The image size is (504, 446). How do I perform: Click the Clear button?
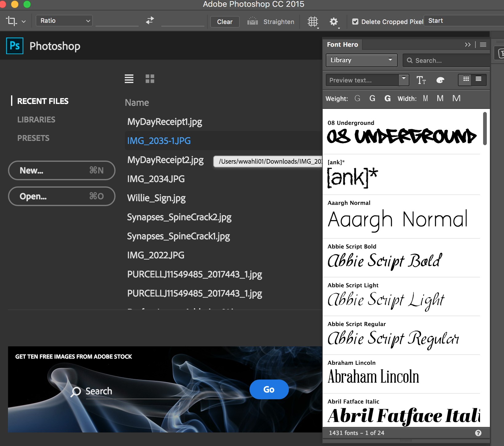pyautogui.click(x=225, y=22)
